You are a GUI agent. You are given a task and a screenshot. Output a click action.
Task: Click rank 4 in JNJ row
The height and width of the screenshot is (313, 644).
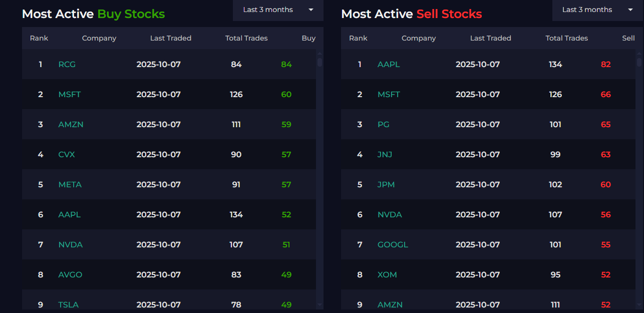[x=360, y=154]
